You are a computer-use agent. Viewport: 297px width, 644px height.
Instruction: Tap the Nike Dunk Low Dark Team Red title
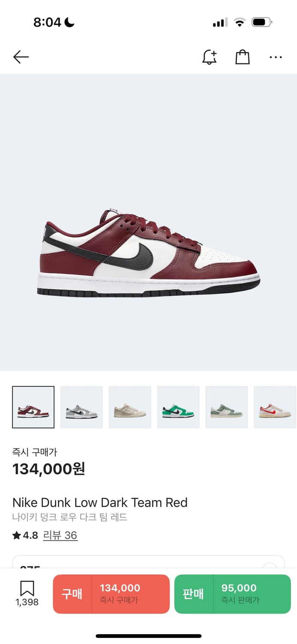[x=100, y=502]
